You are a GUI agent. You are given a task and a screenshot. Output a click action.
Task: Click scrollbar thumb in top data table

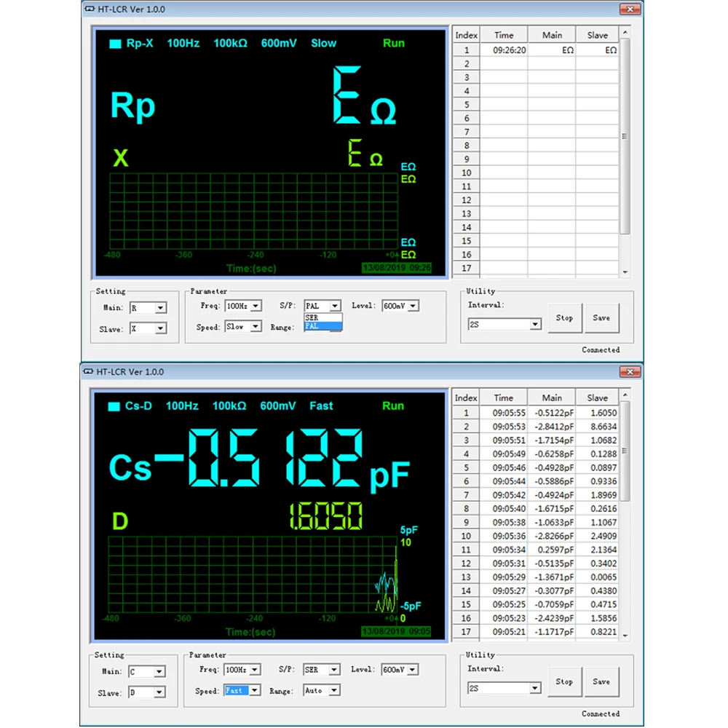pyautogui.click(x=625, y=137)
